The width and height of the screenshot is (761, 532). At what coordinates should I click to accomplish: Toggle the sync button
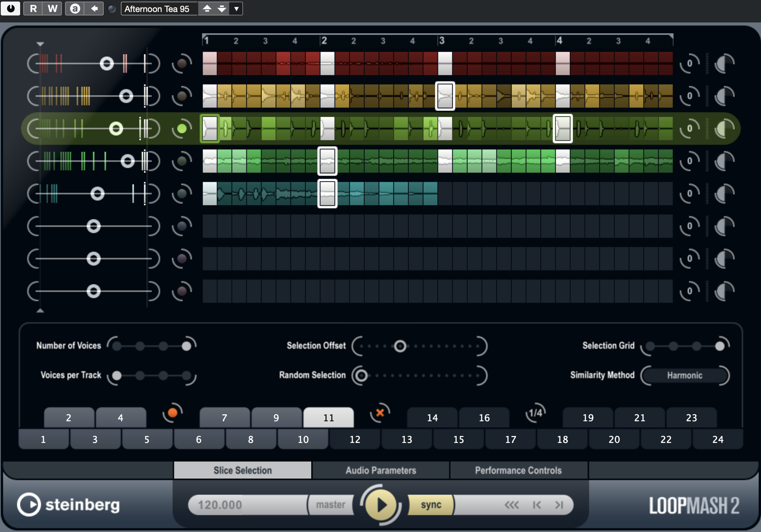(431, 505)
